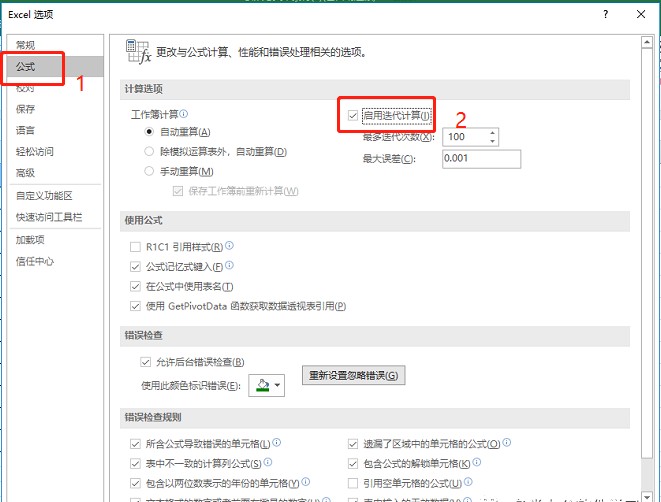Image resolution: width=661 pixels, height=502 pixels.
Task: Toggle 允许后台错误检查 checkbox
Action: (x=145, y=362)
